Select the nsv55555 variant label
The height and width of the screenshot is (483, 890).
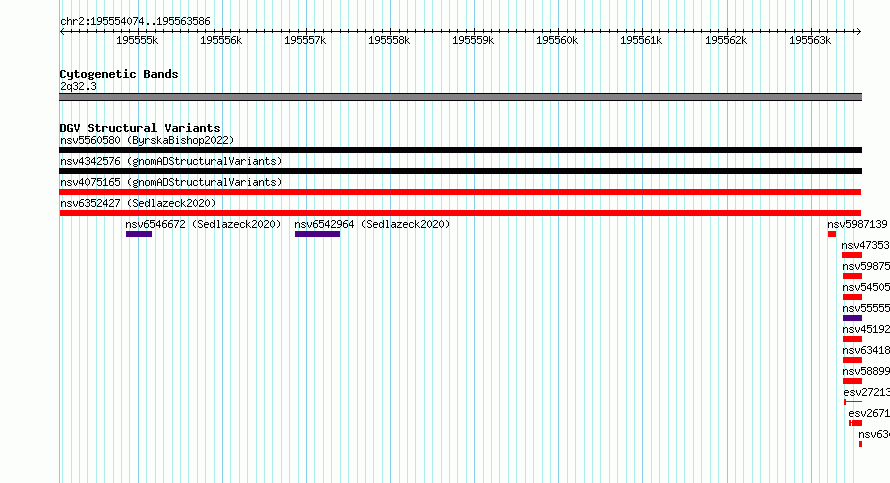(866, 308)
